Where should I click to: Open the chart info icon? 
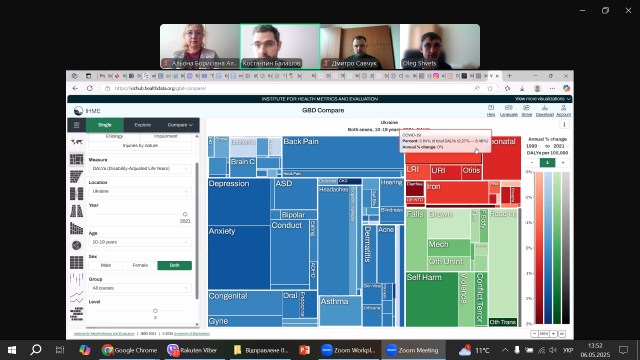tap(564, 124)
